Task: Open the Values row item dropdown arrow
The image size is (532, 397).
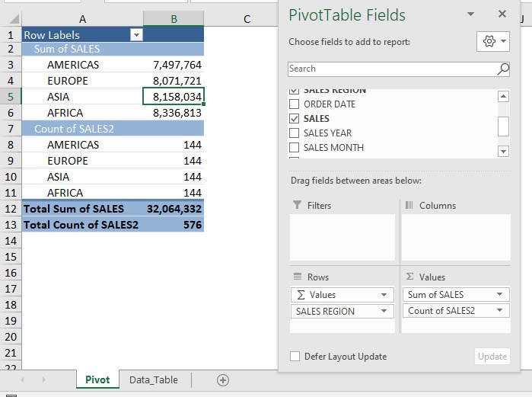Action: click(384, 295)
